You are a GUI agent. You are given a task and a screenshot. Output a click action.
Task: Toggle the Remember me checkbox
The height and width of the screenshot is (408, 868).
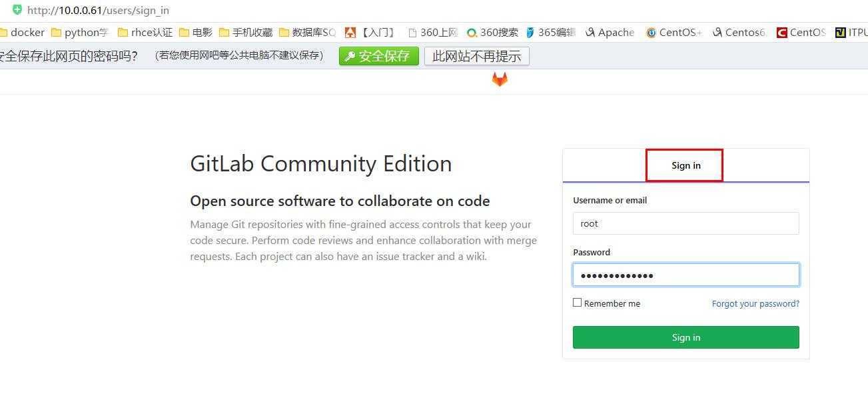577,303
